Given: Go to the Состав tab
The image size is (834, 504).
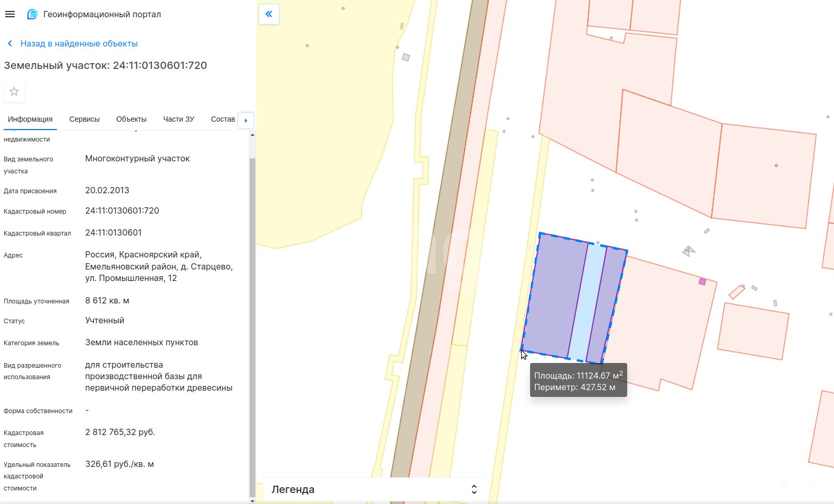Looking at the screenshot, I should pyautogui.click(x=222, y=120).
